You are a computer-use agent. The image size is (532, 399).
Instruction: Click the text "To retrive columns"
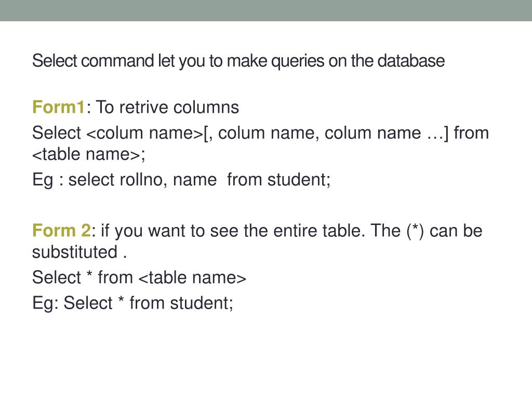point(167,108)
